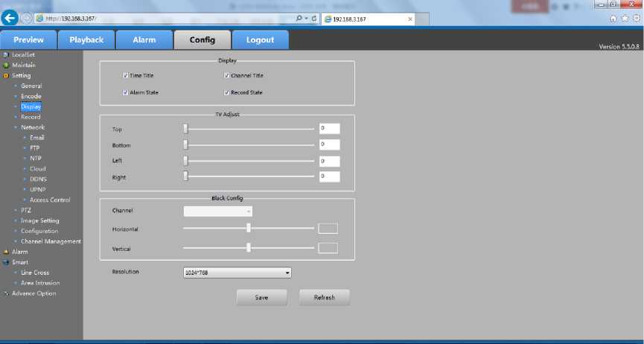Viewport: 644px width, 344px height.
Task: Open browser home page icon
Action: [x=613, y=19]
